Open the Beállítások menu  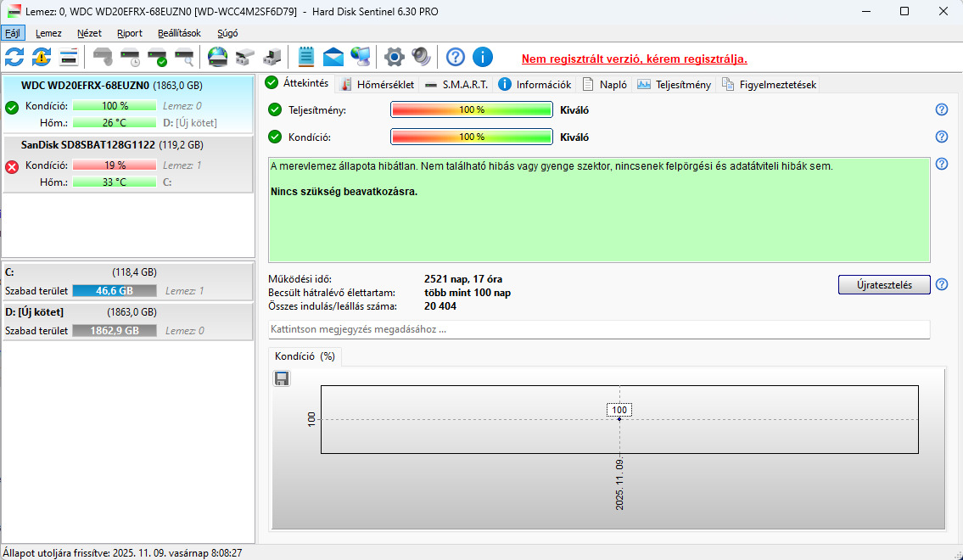click(179, 33)
